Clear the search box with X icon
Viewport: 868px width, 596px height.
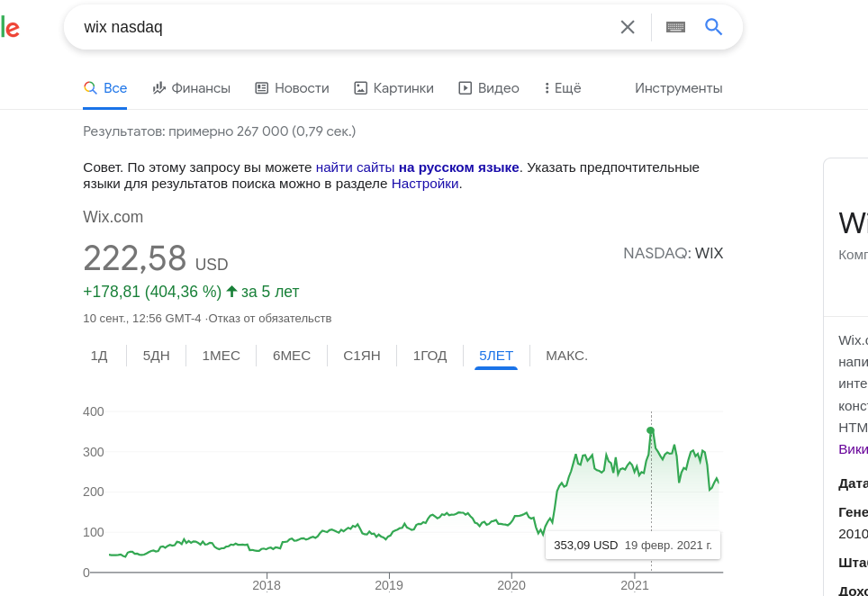coord(628,27)
